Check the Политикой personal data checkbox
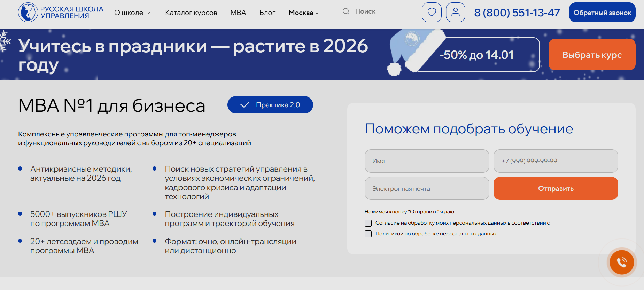Screen dimensions: 644x290 pos(368,234)
